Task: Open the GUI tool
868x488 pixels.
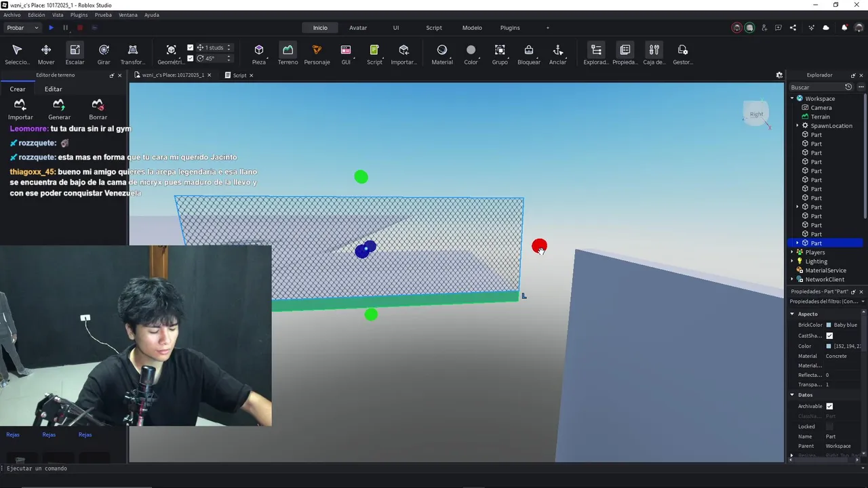Action: (x=346, y=54)
